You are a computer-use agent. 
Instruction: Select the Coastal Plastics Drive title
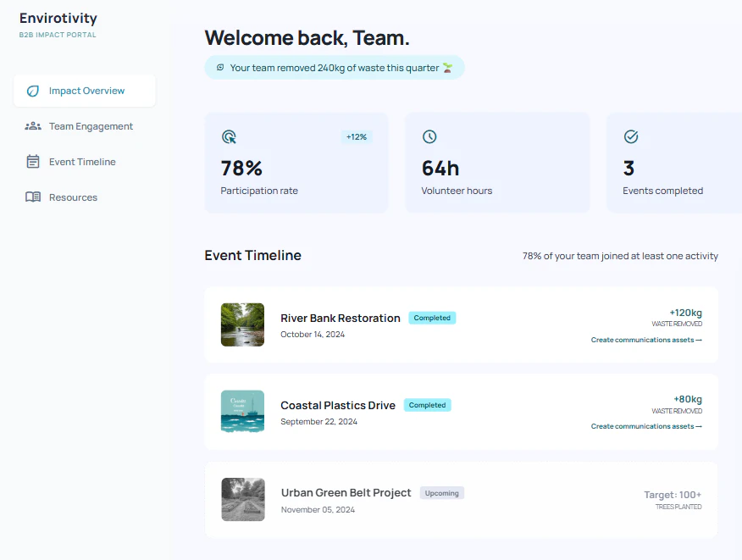338,405
